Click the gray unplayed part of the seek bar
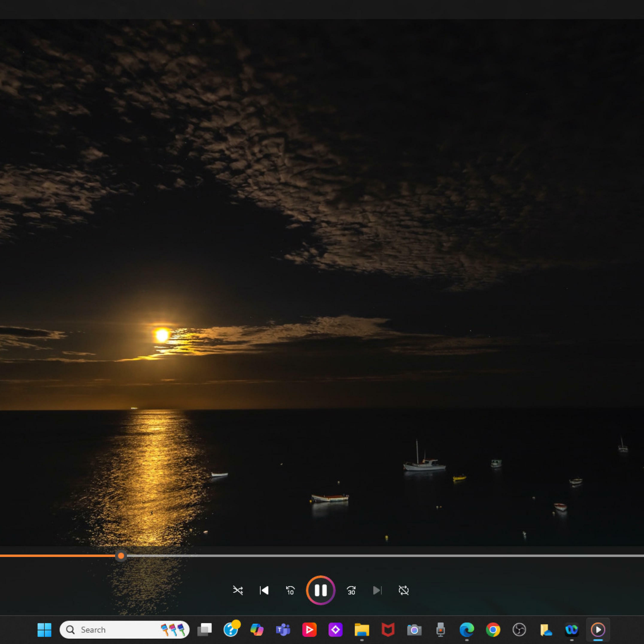644x644 pixels. (x=383, y=556)
